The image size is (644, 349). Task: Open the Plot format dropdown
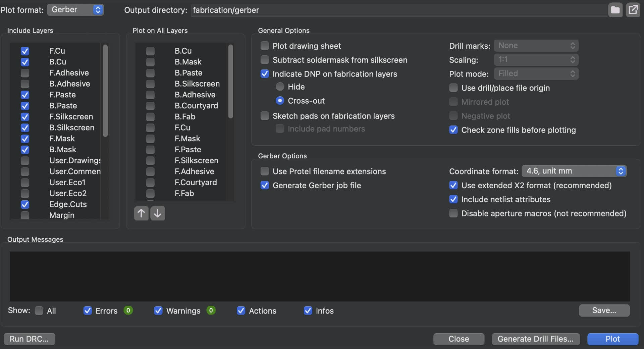pyautogui.click(x=75, y=10)
